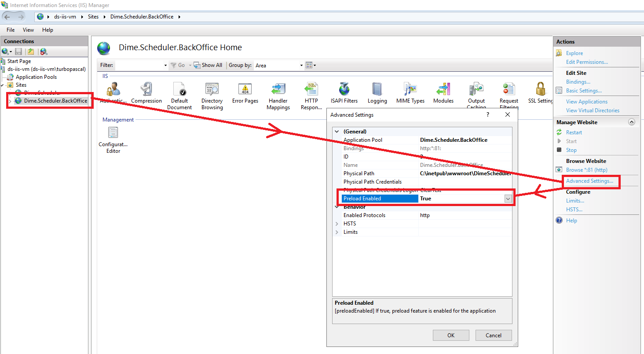Open the Preload Enabled value dropdown

(x=508, y=199)
